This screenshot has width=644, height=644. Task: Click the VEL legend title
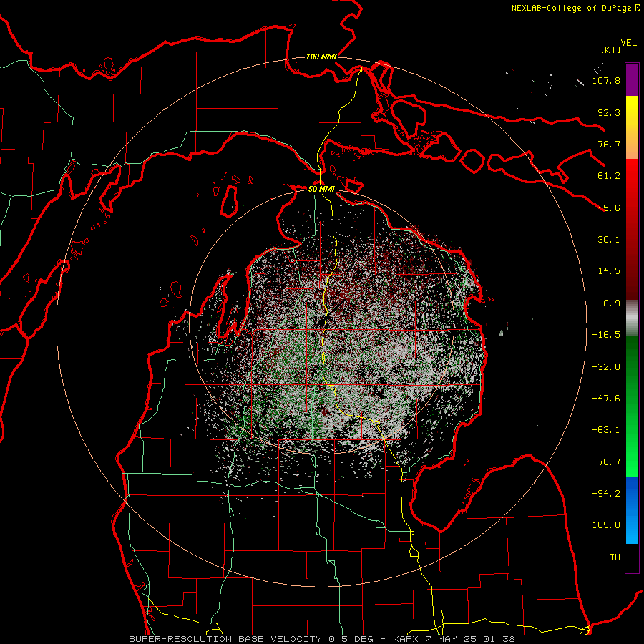click(x=629, y=43)
